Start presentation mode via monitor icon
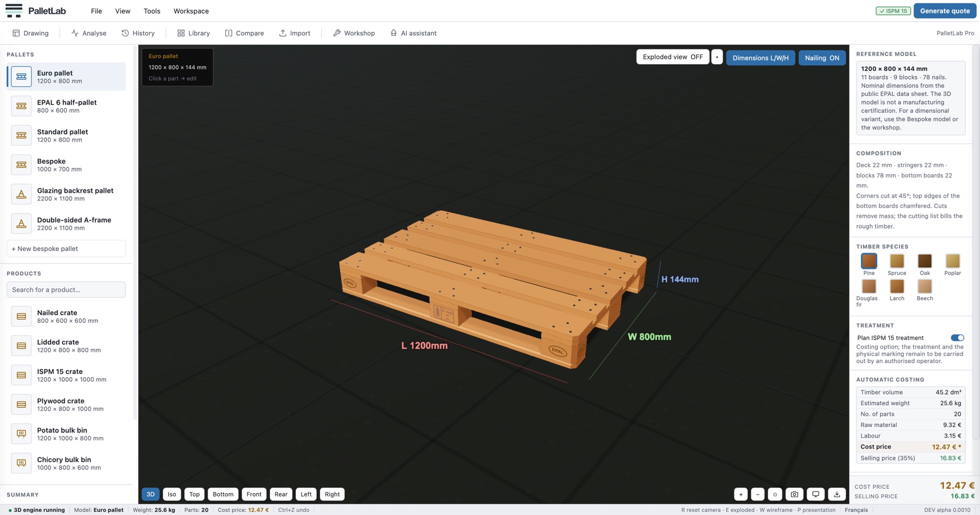980x515 pixels. click(x=816, y=494)
